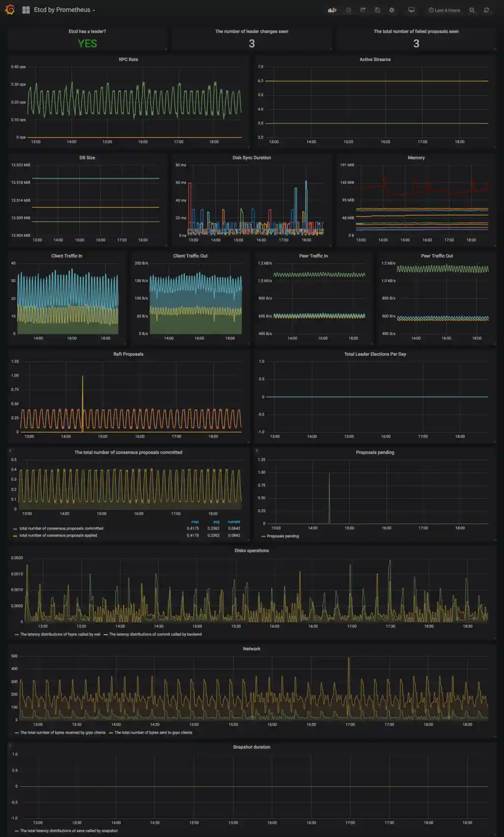The height and width of the screenshot is (837, 504).
Task: Cycle view mode with the monitor icon
Action: 411,10
